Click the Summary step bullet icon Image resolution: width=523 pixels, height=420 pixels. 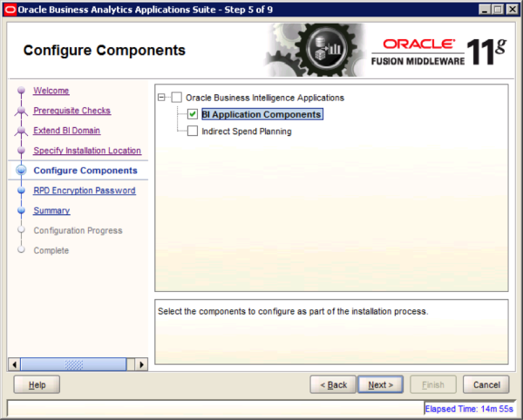(21, 211)
